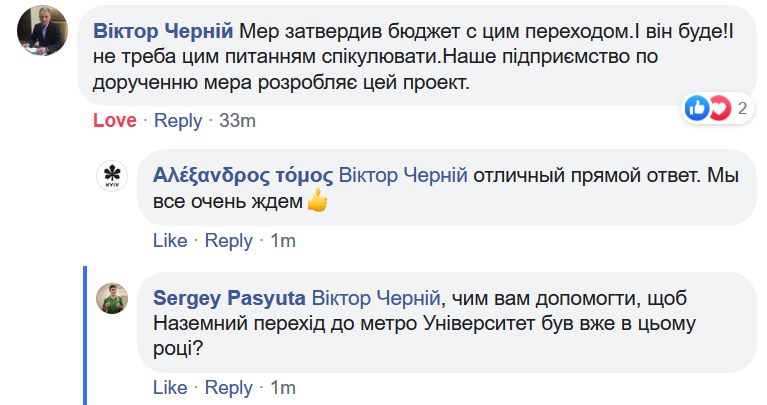Image resolution: width=767 pixels, height=405 pixels.
Task: Open the 1m timestamp on Sergey's reply
Action: (x=283, y=387)
